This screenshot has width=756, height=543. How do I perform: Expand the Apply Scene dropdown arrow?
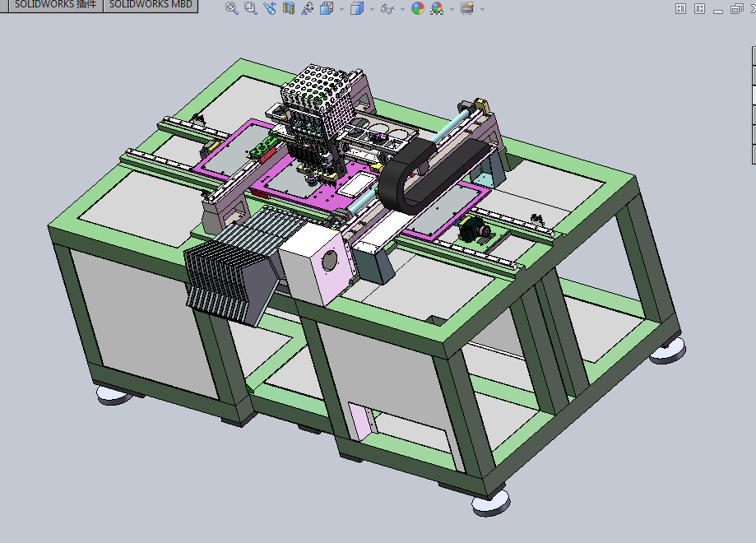click(452, 9)
